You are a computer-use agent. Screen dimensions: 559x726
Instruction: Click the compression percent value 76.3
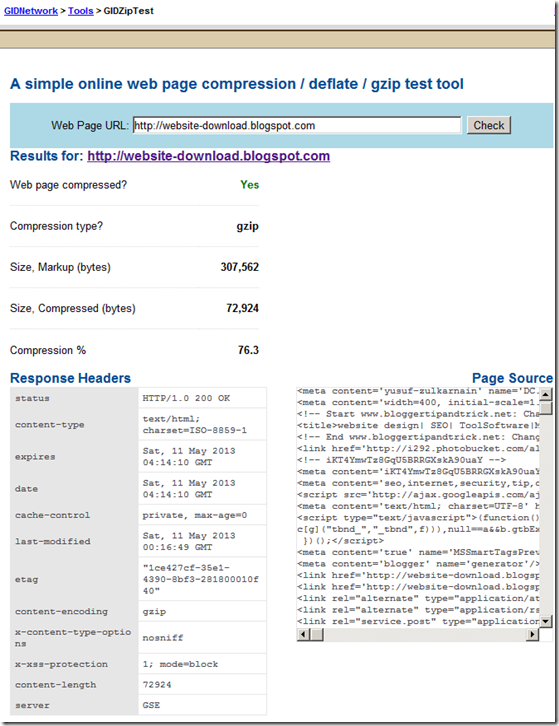(248, 350)
